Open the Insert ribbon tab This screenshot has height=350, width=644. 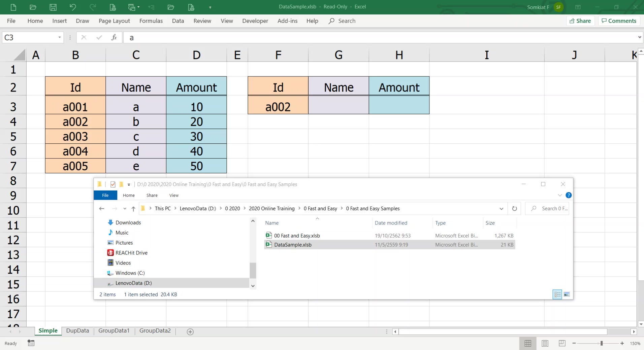(60, 21)
